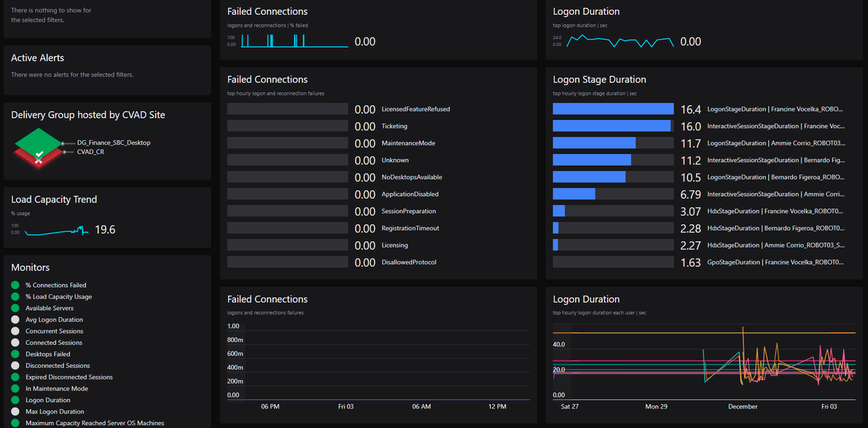Viewport: 868px width, 428px height.
Task: Click the MaintenanceMode failure row
Action: pos(331,143)
